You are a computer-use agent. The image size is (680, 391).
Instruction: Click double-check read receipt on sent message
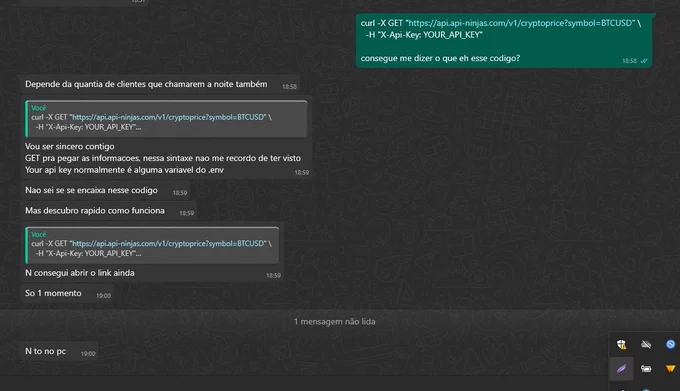pos(644,61)
